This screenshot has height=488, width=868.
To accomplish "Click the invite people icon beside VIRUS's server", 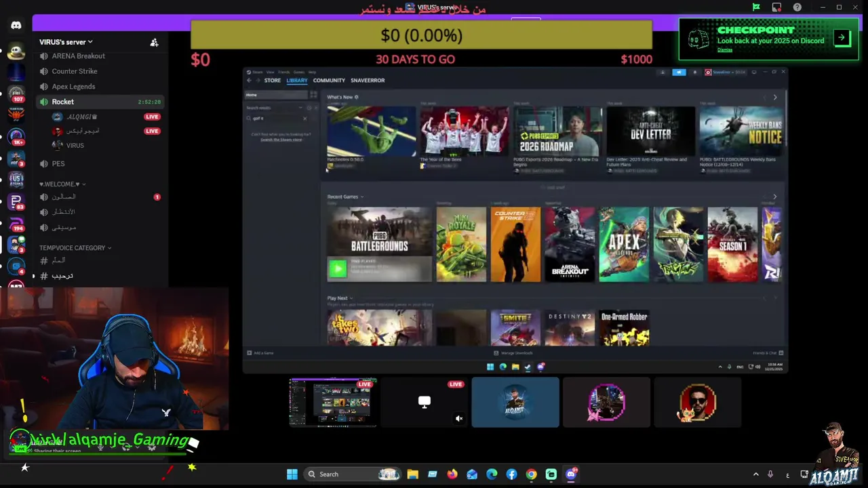I will (154, 42).
